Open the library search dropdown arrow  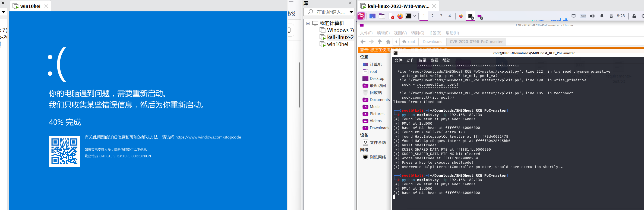351,12
